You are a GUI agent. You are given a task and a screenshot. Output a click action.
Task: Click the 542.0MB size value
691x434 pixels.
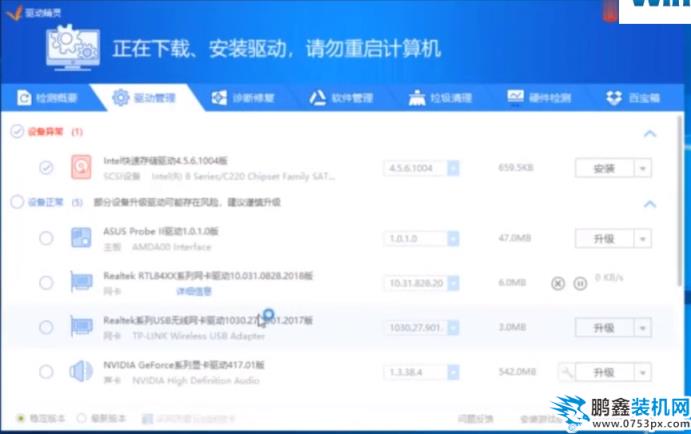coord(517,372)
